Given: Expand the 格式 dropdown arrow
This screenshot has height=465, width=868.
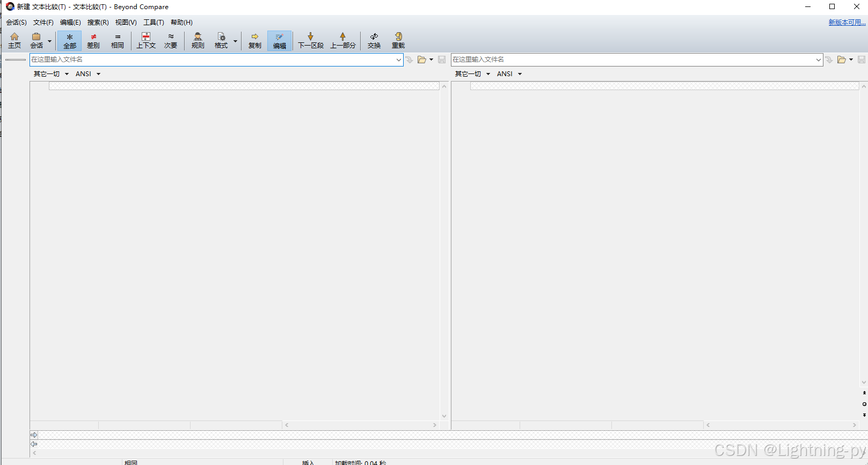Looking at the screenshot, I should pyautogui.click(x=235, y=41).
